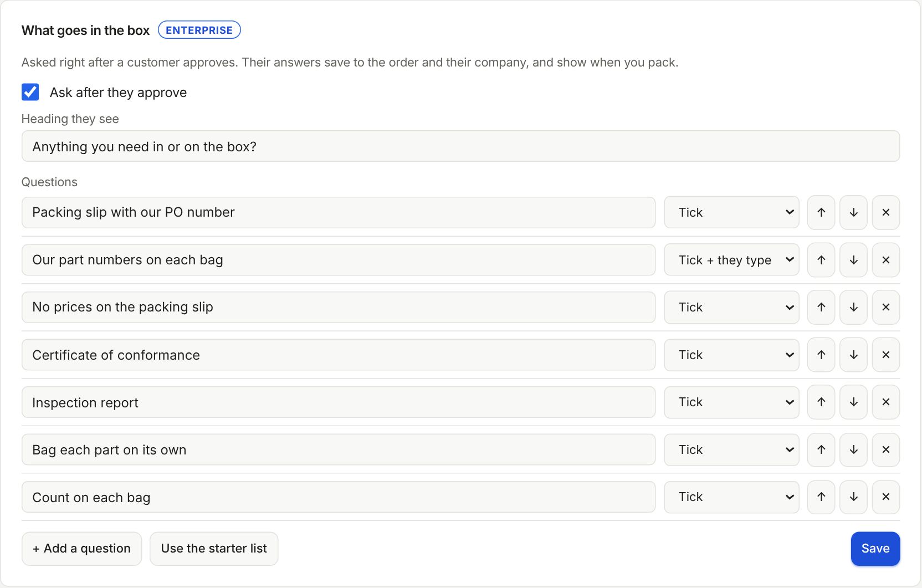Viewport: 922px width, 588px height.
Task: Edit 'Packing slip with our PO number' question field
Action: [x=339, y=212]
